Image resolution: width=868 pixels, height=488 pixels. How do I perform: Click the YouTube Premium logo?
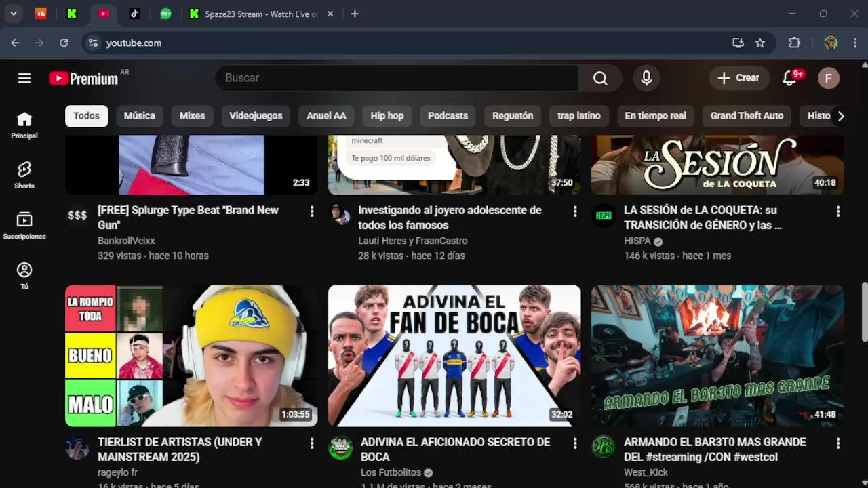pyautogui.click(x=84, y=79)
